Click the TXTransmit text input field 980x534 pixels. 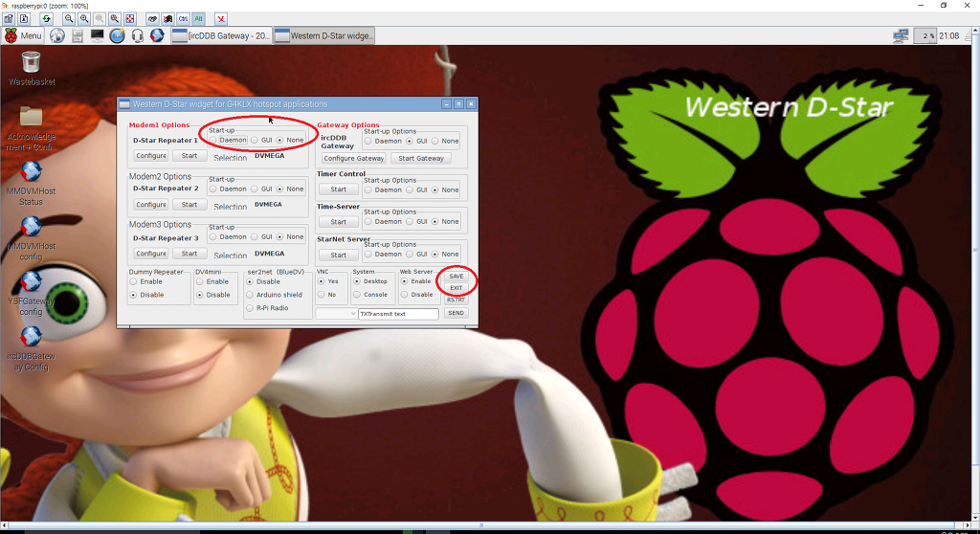tap(399, 314)
